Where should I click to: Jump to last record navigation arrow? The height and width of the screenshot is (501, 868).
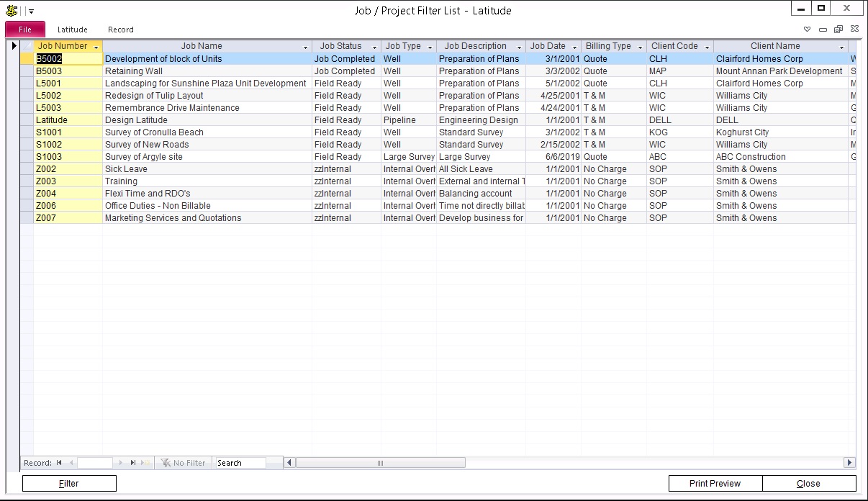pos(133,463)
